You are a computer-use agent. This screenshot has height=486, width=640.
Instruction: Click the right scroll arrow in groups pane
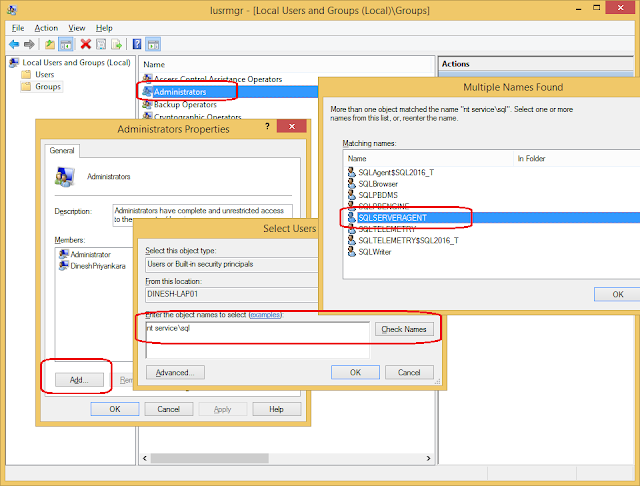coord(428,458)
